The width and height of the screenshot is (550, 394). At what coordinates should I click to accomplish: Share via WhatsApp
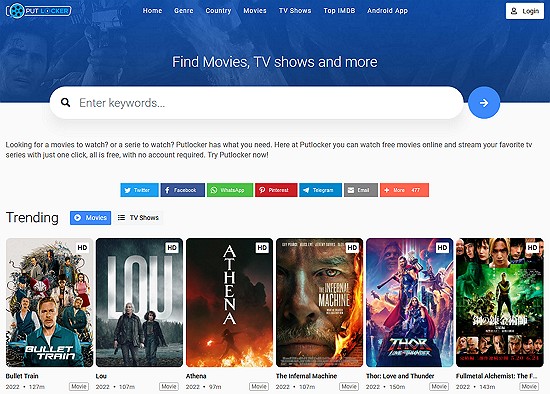(x=230, y=190)
